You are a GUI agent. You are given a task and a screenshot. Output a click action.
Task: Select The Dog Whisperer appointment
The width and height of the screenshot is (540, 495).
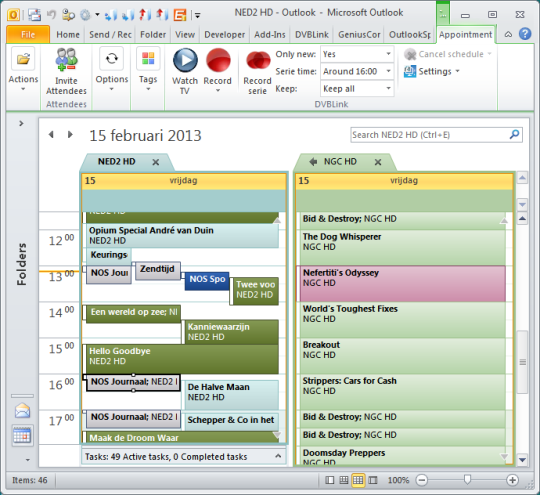402,247
